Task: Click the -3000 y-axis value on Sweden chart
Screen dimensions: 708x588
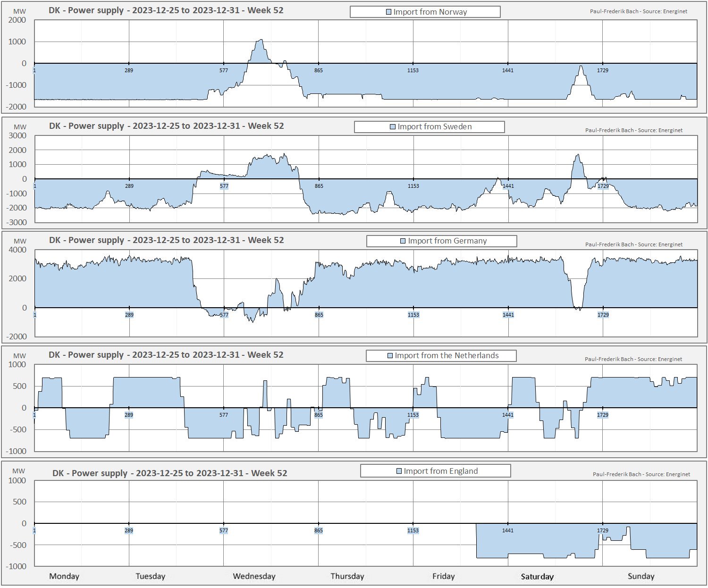Action: click(x=17, y=222)
